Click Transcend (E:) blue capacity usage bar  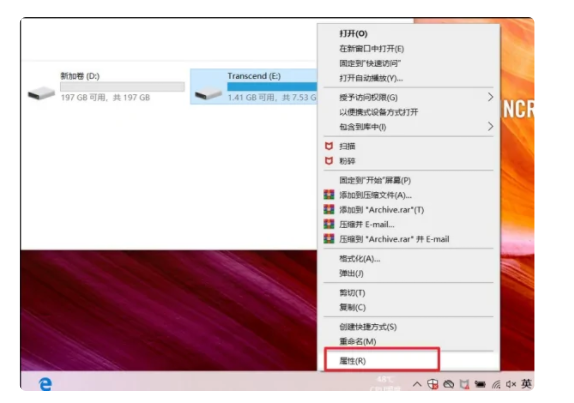click(x=272, y=87)
